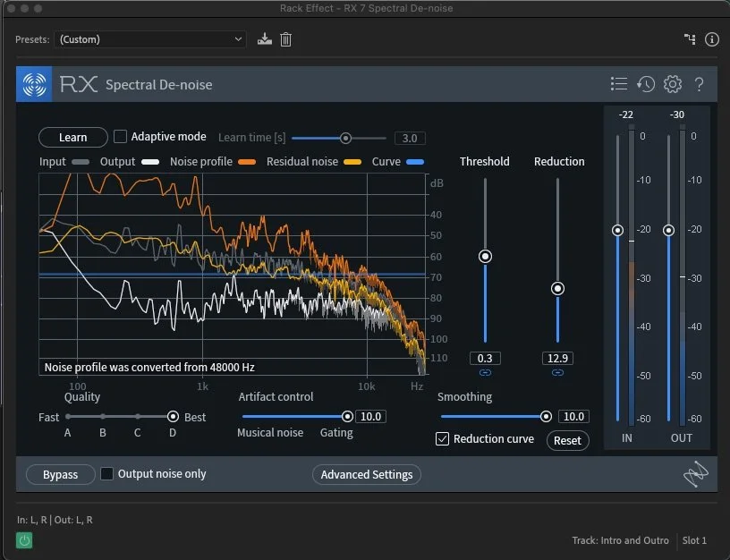730x560 pixels.
Task: Click the Learn time value field 3.0
Action: click(410, 139)
